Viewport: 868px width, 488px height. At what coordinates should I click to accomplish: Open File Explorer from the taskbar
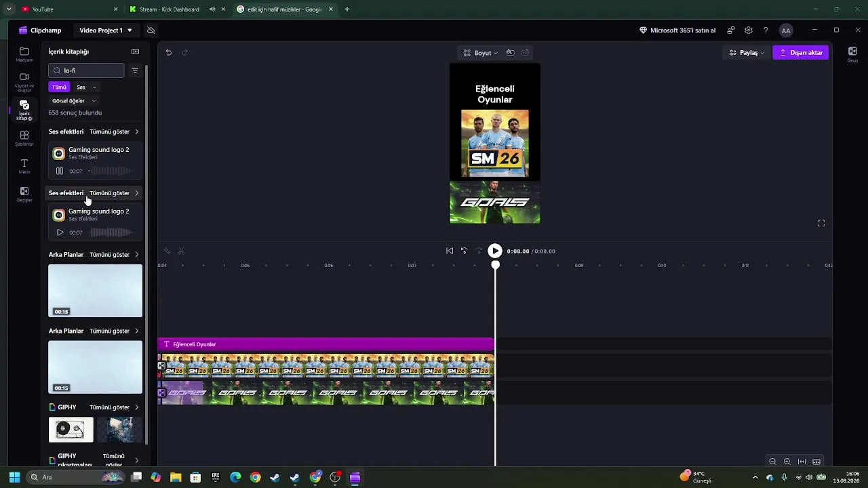coord(176,477)
